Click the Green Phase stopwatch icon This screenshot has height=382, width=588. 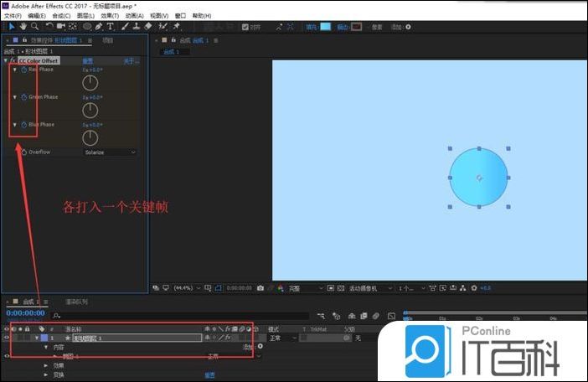23,97
